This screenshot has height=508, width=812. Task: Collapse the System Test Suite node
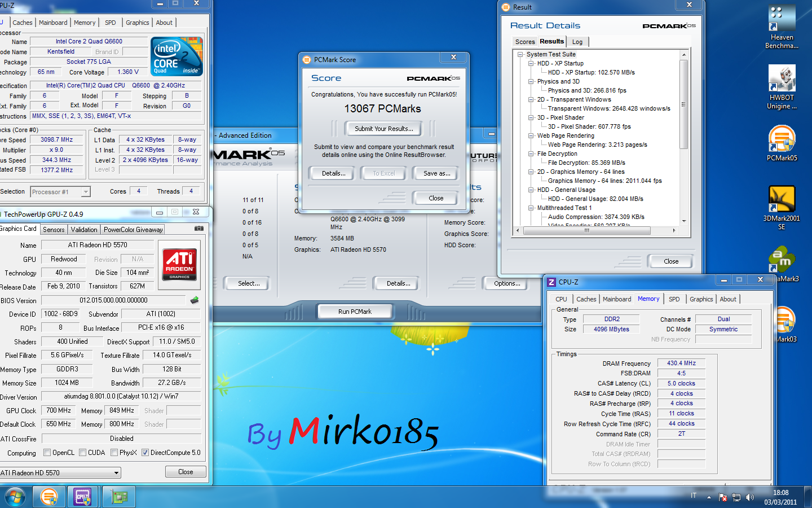tap(520, 55)
